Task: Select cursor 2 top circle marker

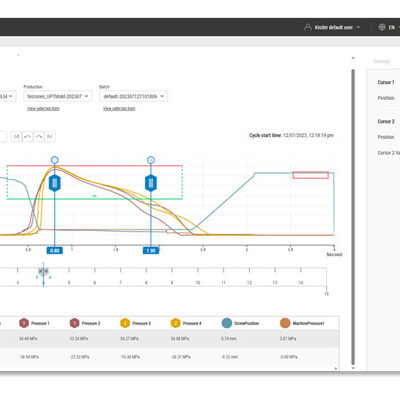Action: [x=151, y=160]
